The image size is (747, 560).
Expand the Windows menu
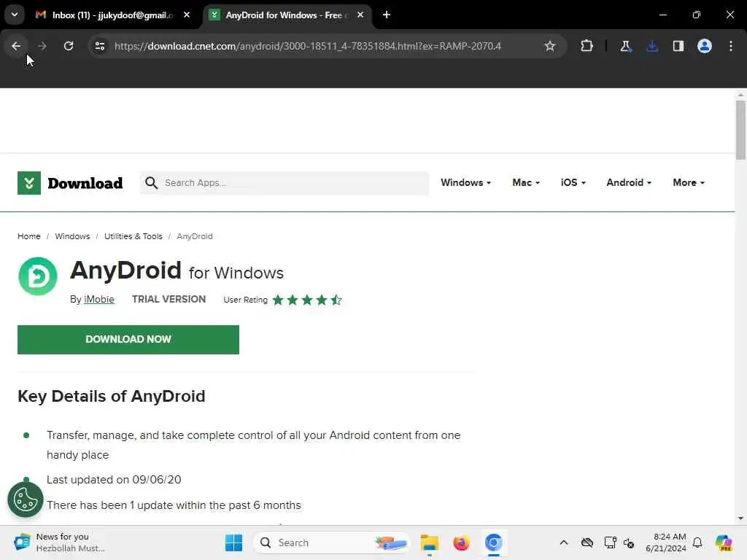[465, 183]
